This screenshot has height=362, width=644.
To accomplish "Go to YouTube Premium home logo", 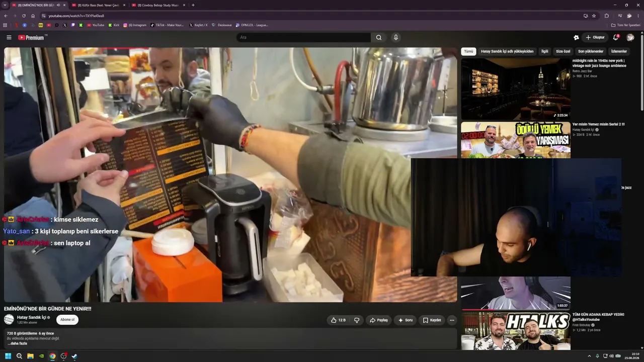I will 32,38.
